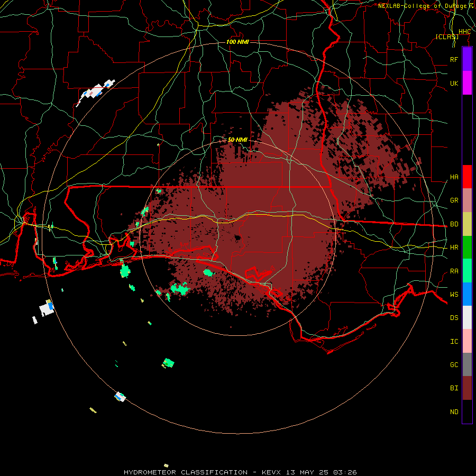Click the ND black legend swatch

pos(467,411)
